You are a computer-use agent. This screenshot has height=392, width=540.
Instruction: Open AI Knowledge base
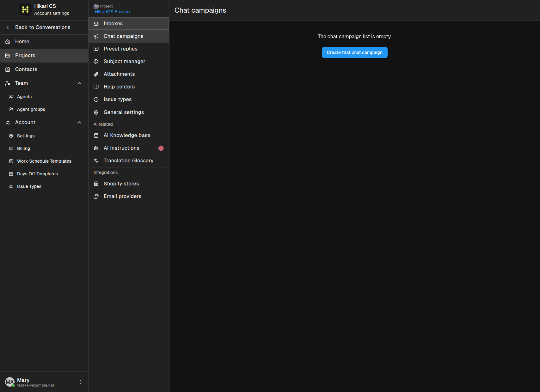click(x=129, y=136)
